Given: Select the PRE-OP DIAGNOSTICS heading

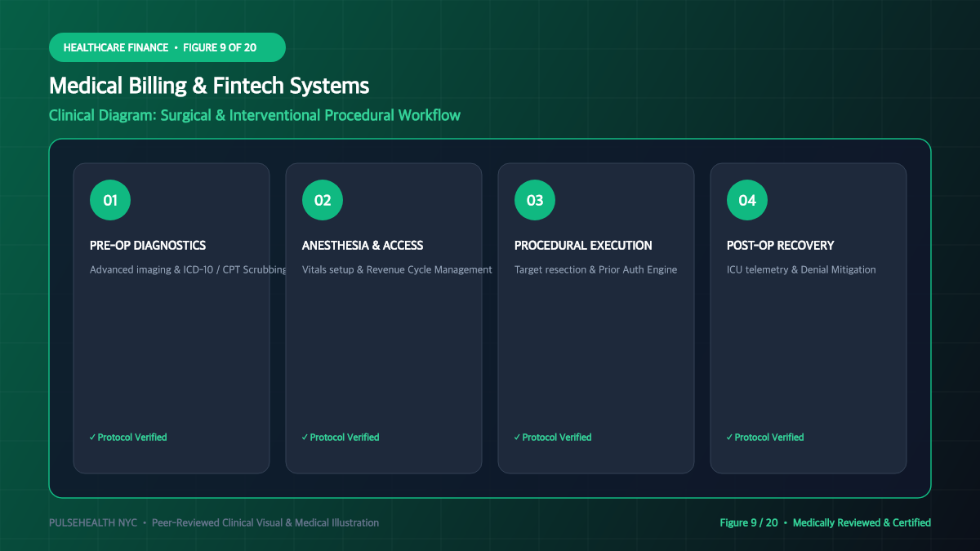Looking at the screenshot, I should click(148, 245).
